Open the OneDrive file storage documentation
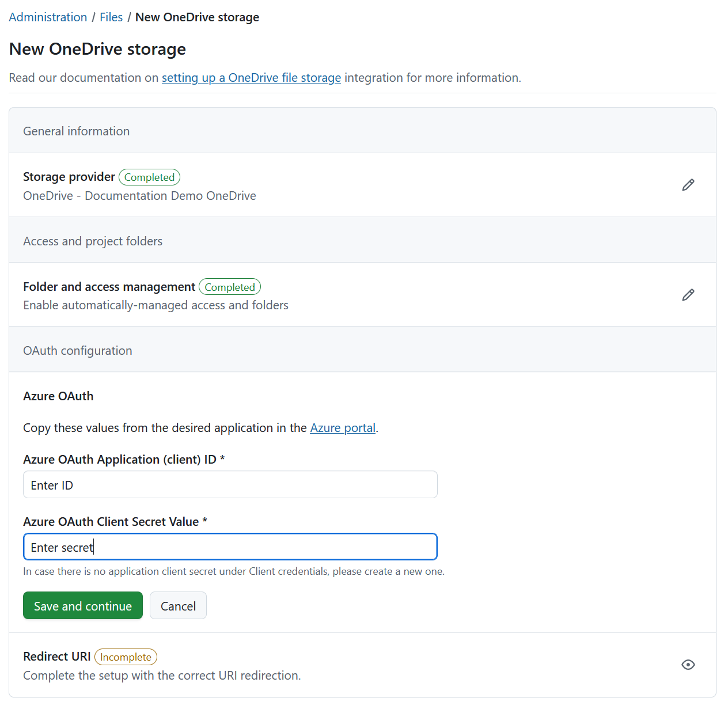This screenshot has height=709, width=728. [x=251, y=77]
